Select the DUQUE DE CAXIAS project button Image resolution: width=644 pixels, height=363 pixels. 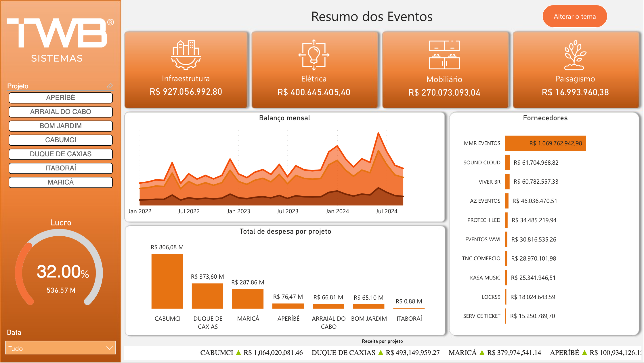(60, 154)
